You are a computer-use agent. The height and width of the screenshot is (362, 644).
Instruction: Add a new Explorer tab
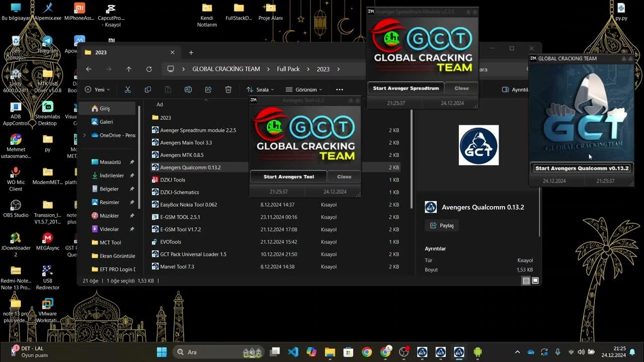tap(191, 52)
